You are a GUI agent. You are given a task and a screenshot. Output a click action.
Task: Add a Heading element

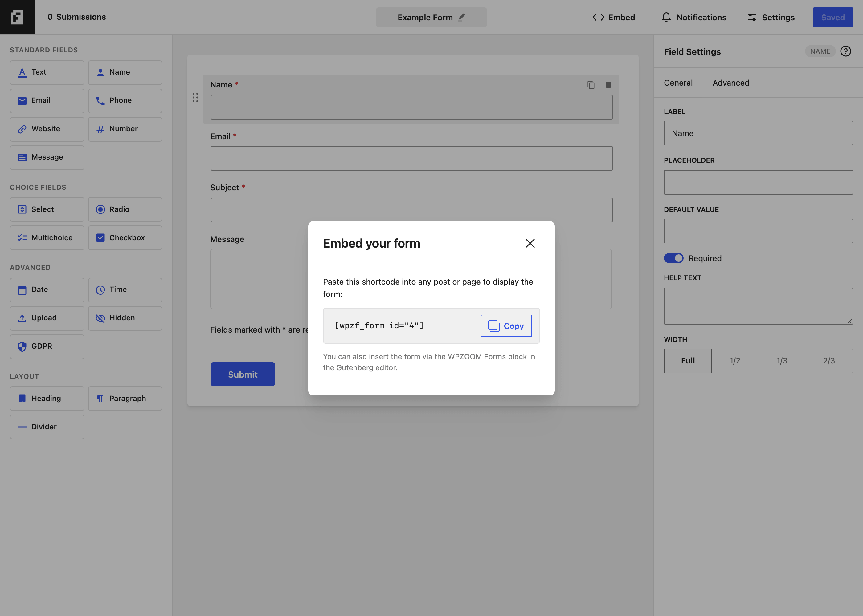point(47,398)
